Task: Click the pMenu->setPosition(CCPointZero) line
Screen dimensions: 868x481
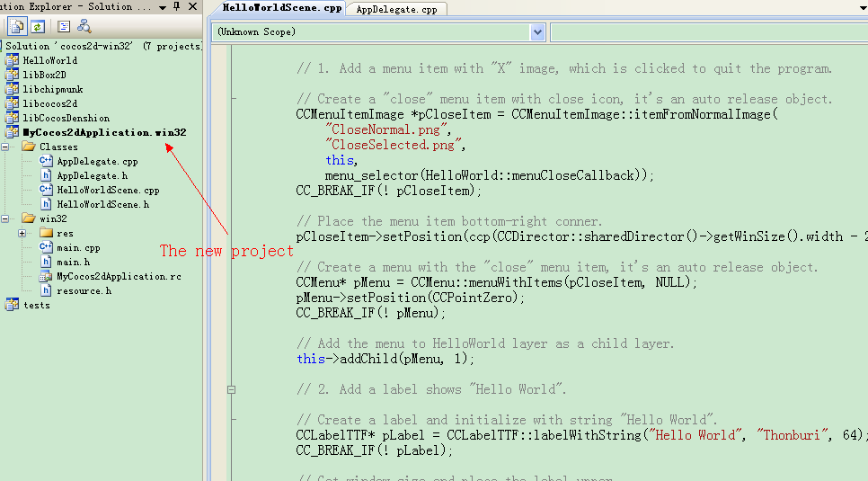Action: coord(411,298)
